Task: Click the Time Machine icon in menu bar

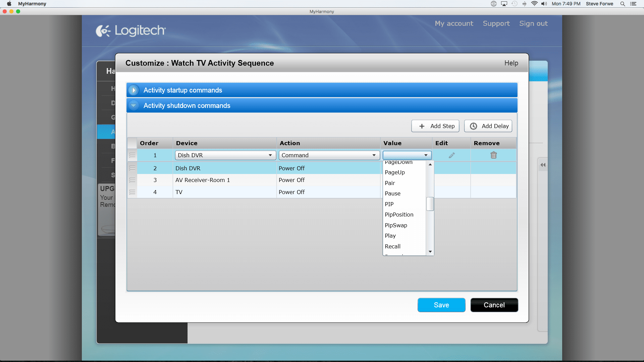Action: (x=515, y=4)
